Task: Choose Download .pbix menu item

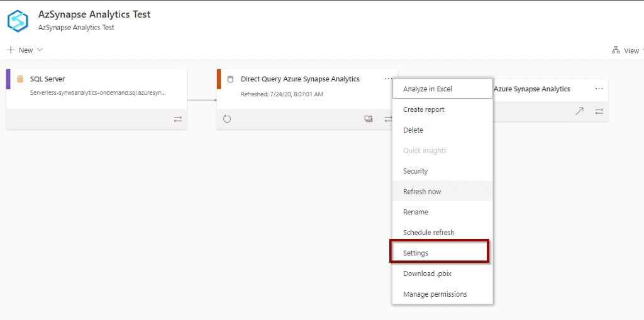Action: [442, 273]
